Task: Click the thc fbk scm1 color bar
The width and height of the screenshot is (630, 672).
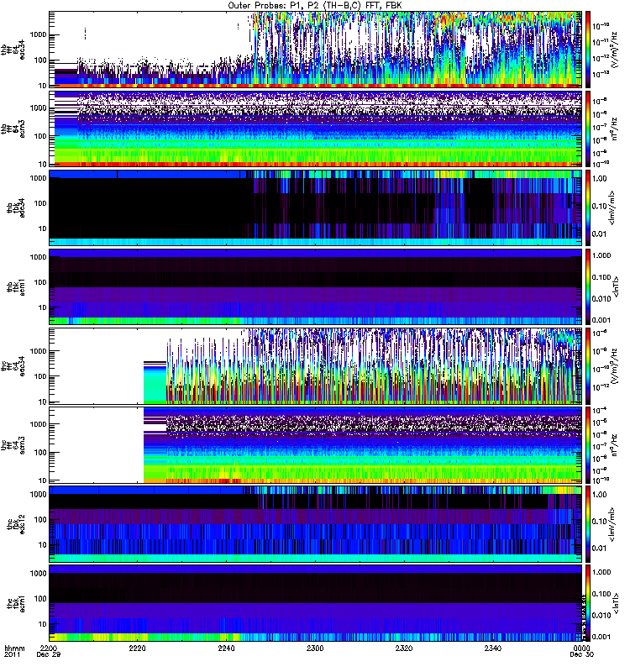Action: [588, 604]
